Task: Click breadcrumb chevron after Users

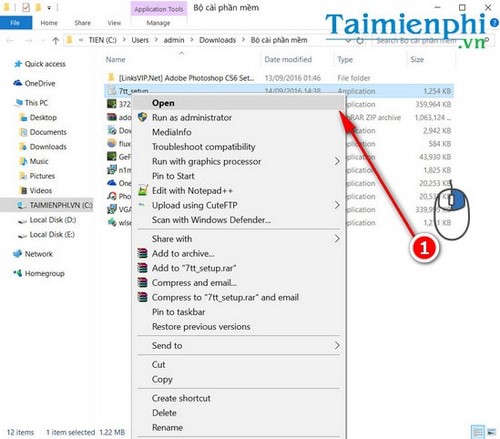Action: coord(156,40)
